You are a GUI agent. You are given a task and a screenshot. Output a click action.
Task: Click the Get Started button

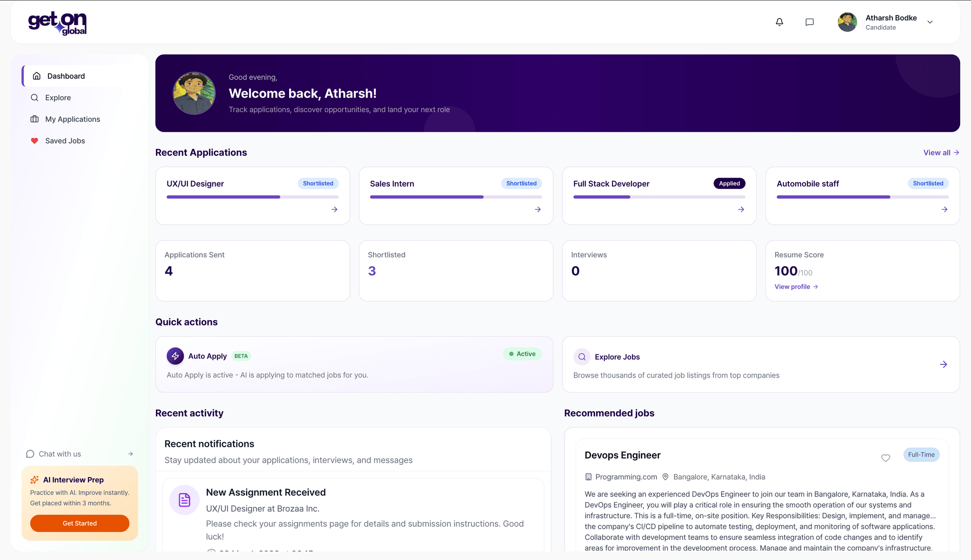80,523
